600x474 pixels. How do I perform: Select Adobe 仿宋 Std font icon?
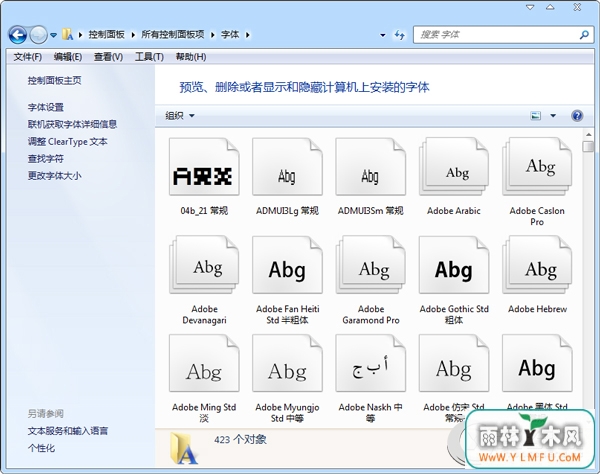pos(454,363)
